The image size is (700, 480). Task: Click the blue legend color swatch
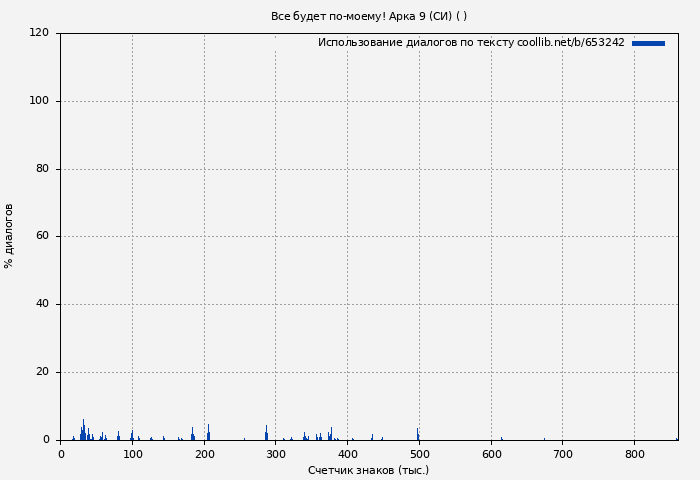tap(648, 43)
